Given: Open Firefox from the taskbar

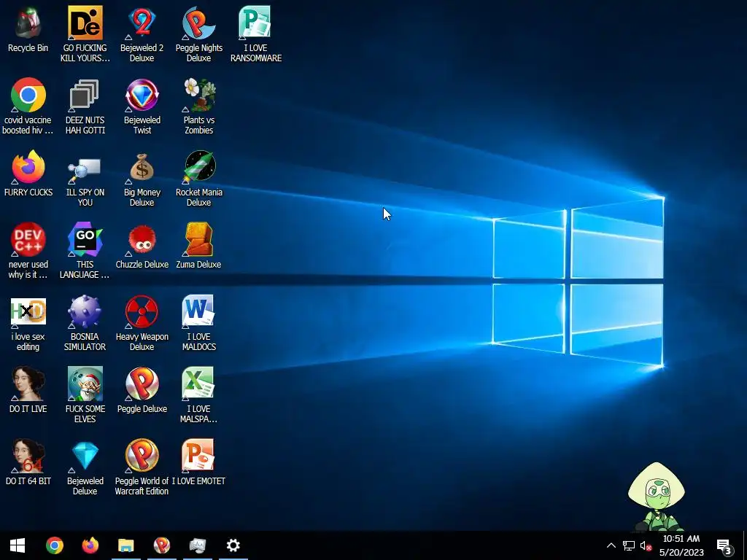Looking at the screenshot, I should tap(90, 545).
